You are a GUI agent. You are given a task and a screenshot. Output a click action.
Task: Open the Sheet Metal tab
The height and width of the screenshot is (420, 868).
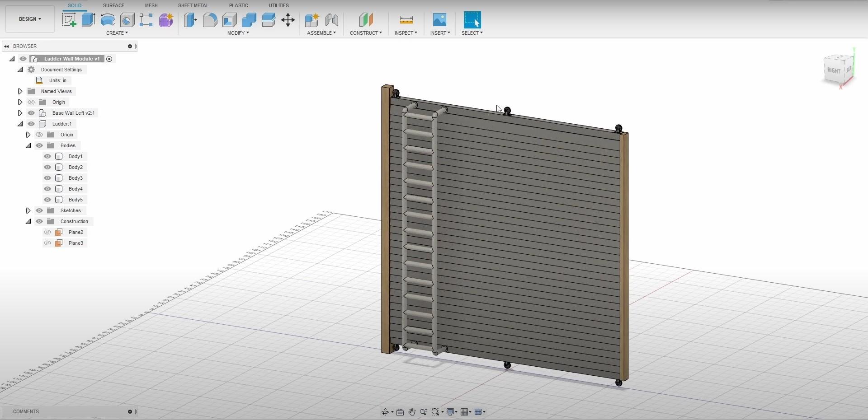coord(193,5)
